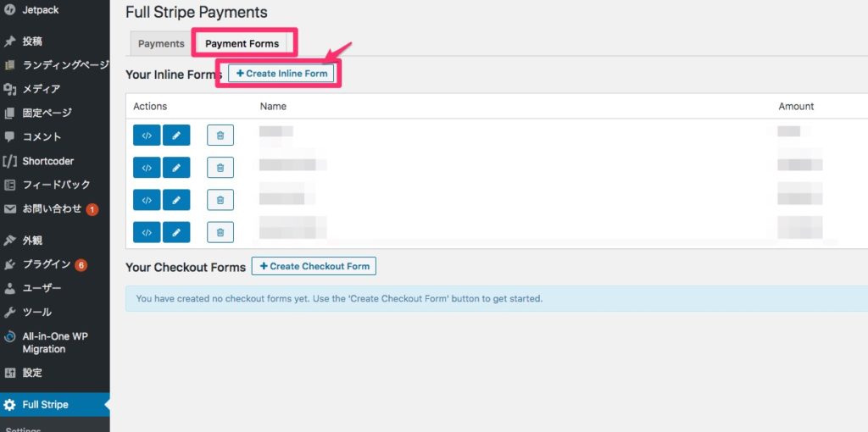Click the Amount column header

pos(796,106)
